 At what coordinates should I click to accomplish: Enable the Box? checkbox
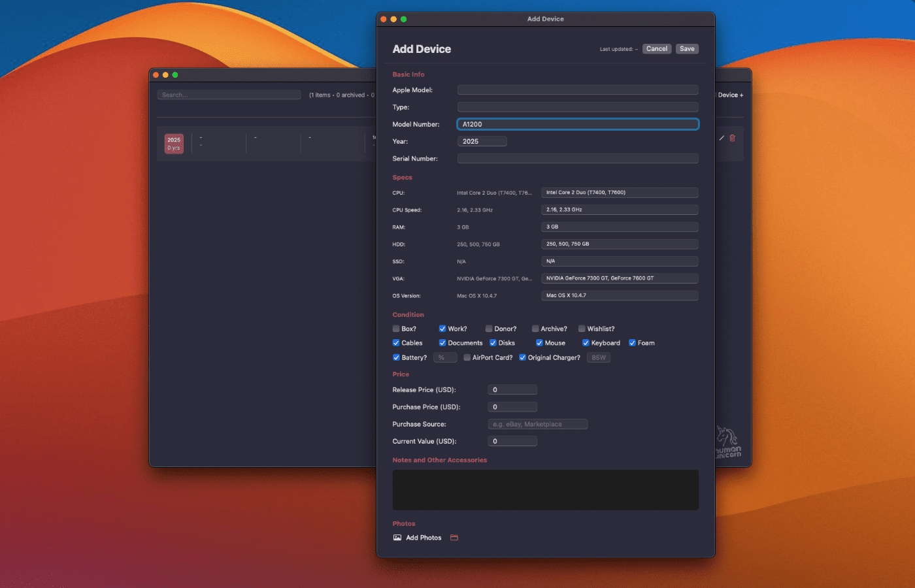pos(396,329)
